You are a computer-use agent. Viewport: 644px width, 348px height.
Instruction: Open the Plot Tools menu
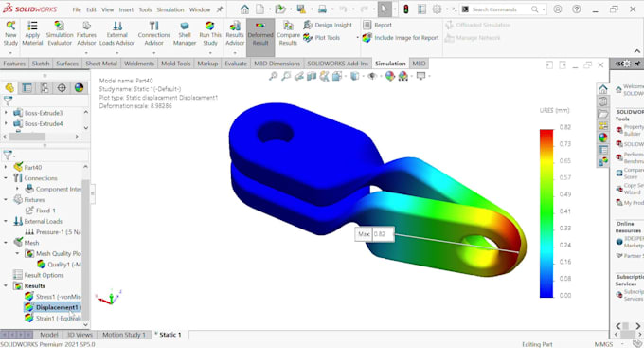pyautogui.click(x=322, y=38)
